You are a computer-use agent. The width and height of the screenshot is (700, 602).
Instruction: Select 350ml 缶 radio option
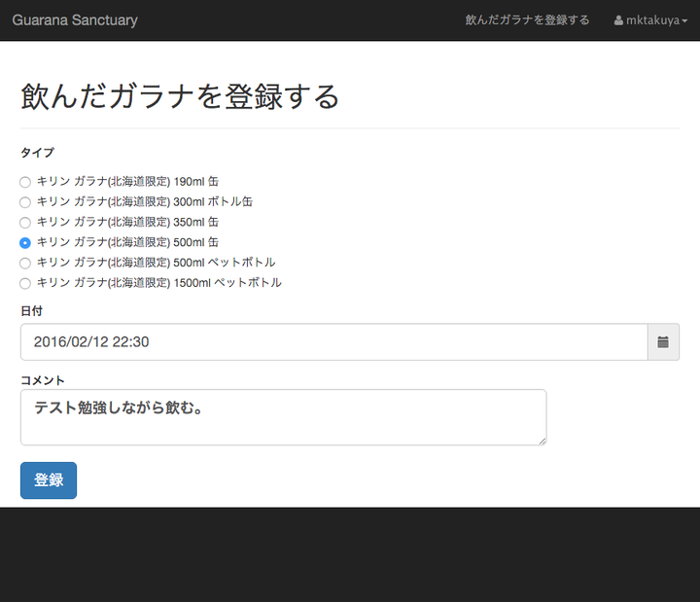pos(25,223)
